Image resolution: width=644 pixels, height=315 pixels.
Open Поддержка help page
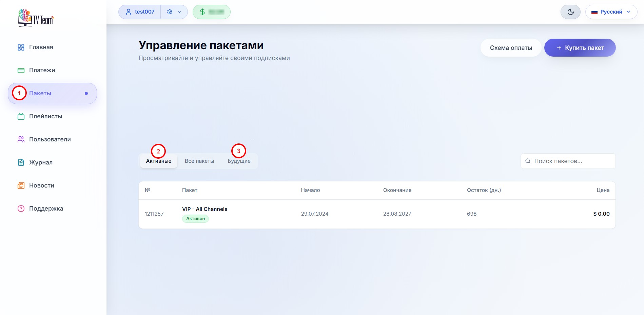(46, 209)
